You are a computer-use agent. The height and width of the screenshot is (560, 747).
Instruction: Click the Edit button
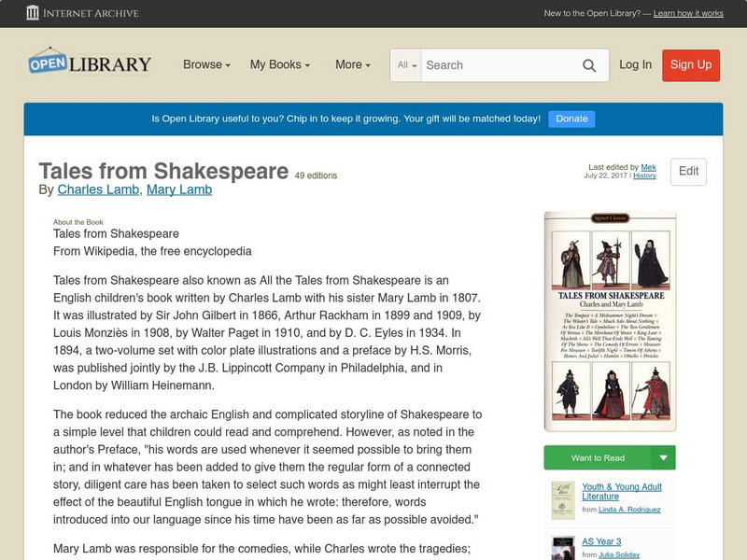coord(688,171)
